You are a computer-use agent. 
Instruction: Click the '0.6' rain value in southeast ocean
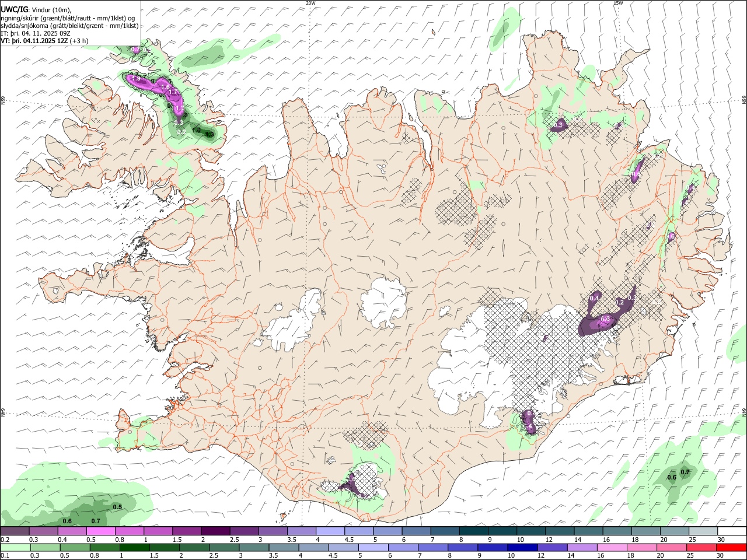[x=672, y=477]
